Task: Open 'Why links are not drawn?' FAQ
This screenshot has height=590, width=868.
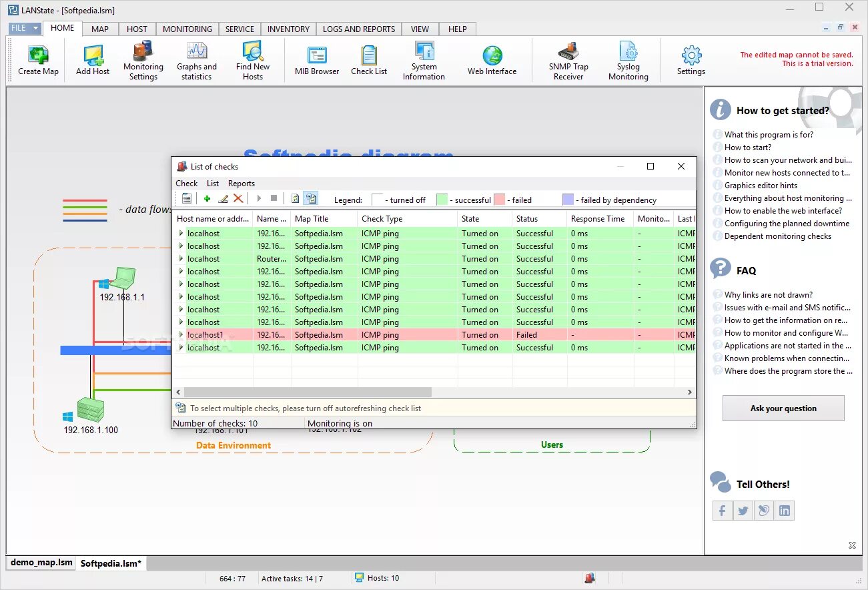Action: click(x=769, y=294)
